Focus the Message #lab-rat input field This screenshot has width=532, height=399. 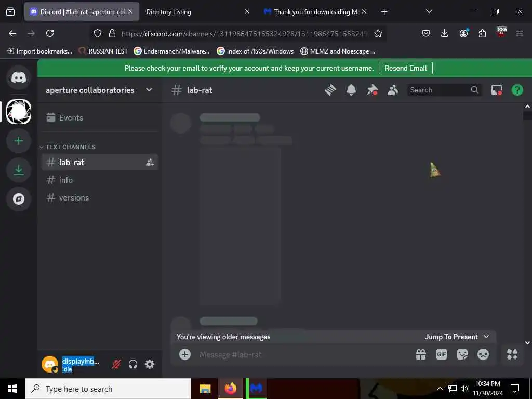point(303,354)
